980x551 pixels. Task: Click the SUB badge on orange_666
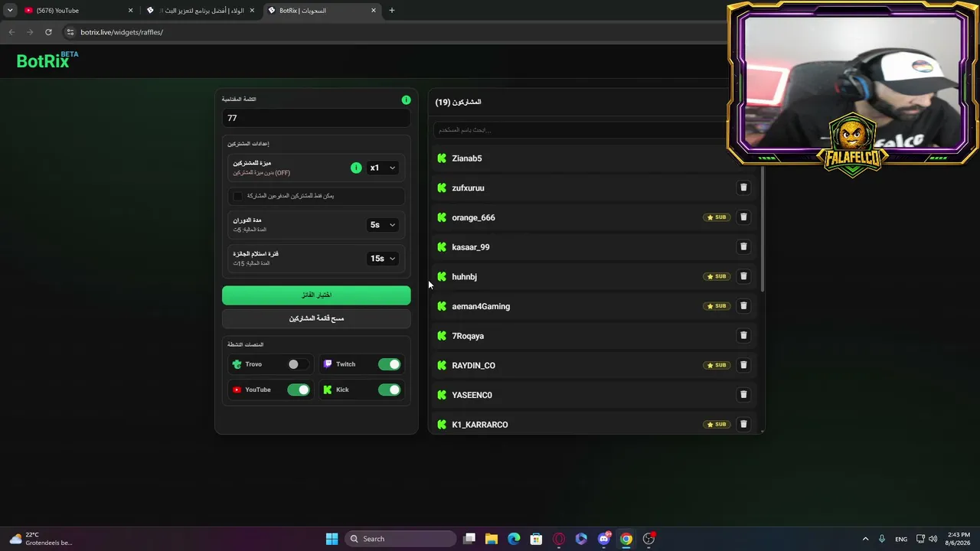(x=717, y=217)
